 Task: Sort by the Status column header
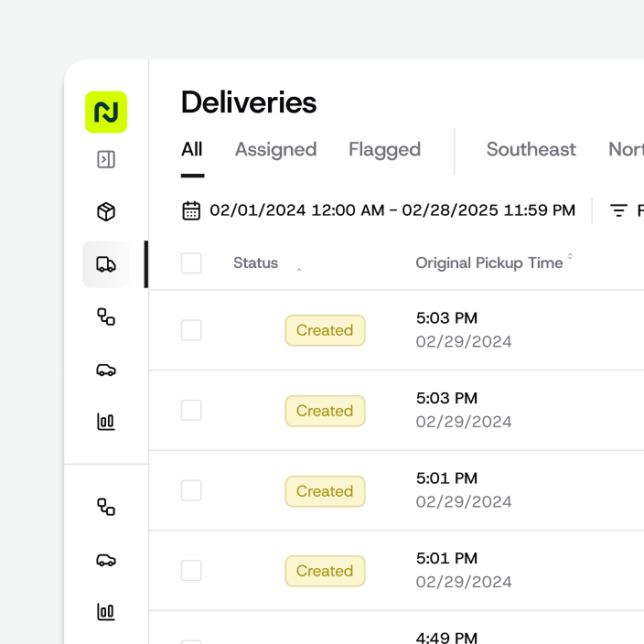[255, 263]
